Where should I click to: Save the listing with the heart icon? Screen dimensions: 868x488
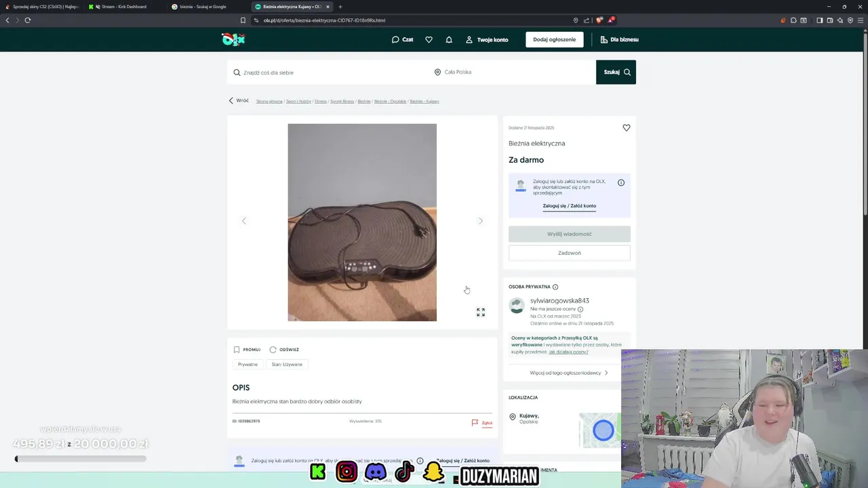(x=627, y=128)
